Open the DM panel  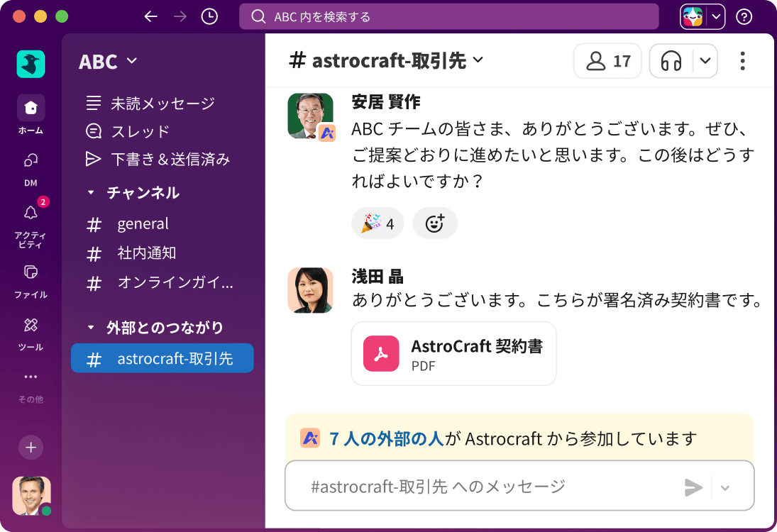click(30, 162)
